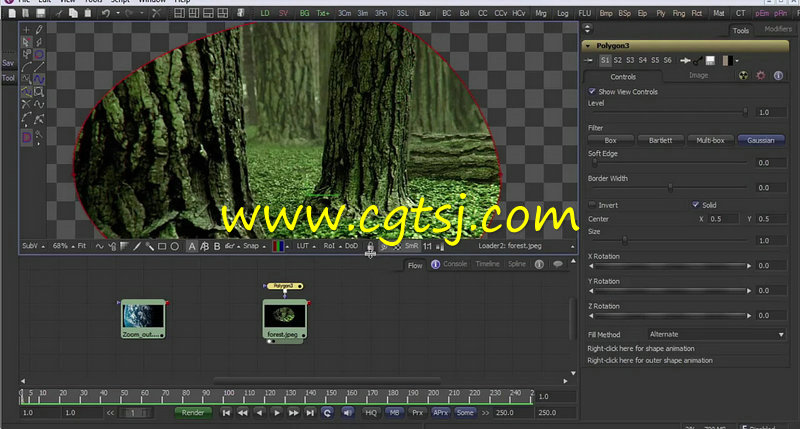The image size is (800, 429).
Task: Open the red gear settings tab
Action: (x=761, y=75)
